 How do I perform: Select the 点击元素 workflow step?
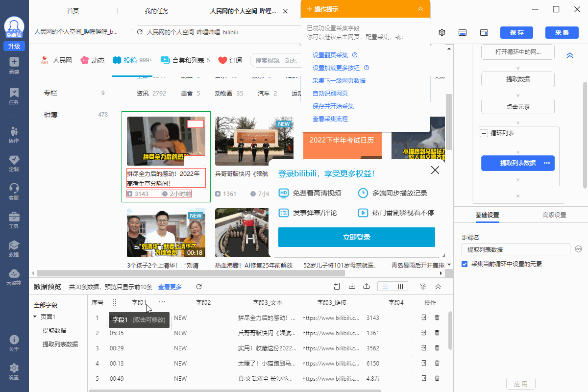[x=518, y=106]
